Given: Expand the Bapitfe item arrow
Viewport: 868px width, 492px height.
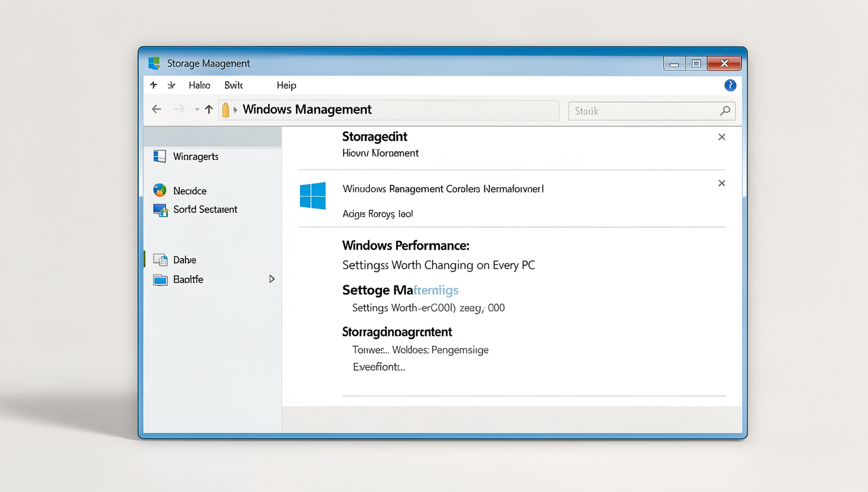Looking at the screenshot, I should point(272,279).
